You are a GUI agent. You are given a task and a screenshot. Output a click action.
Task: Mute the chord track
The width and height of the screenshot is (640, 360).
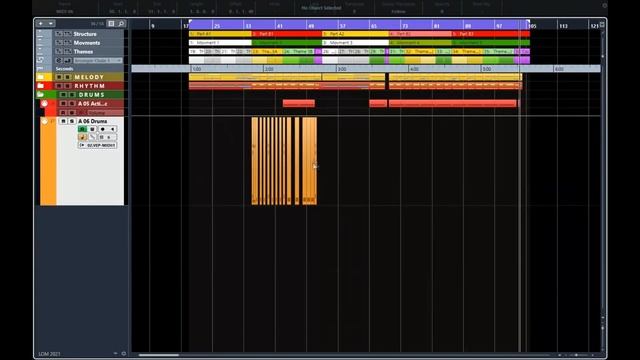(x=59, y=60)
